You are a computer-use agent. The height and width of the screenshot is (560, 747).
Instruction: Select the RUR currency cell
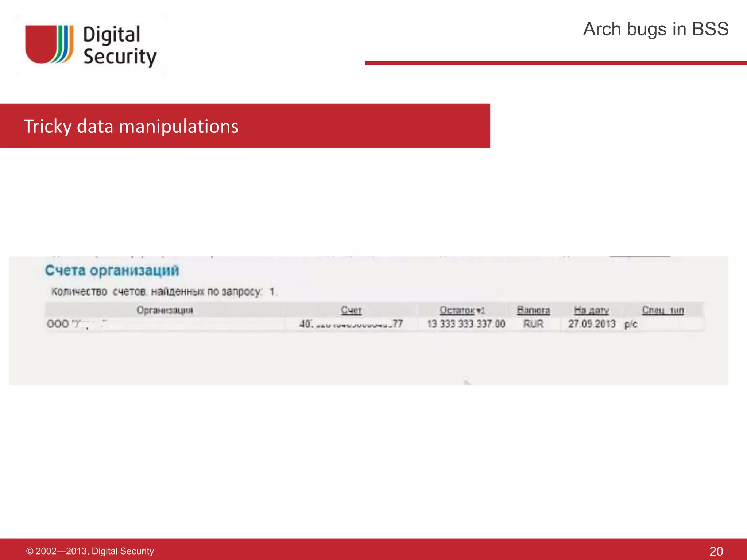[533, 324]
